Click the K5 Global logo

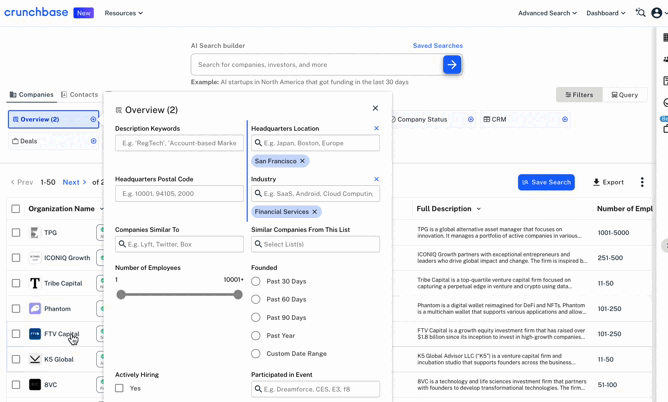coord(35,359)
